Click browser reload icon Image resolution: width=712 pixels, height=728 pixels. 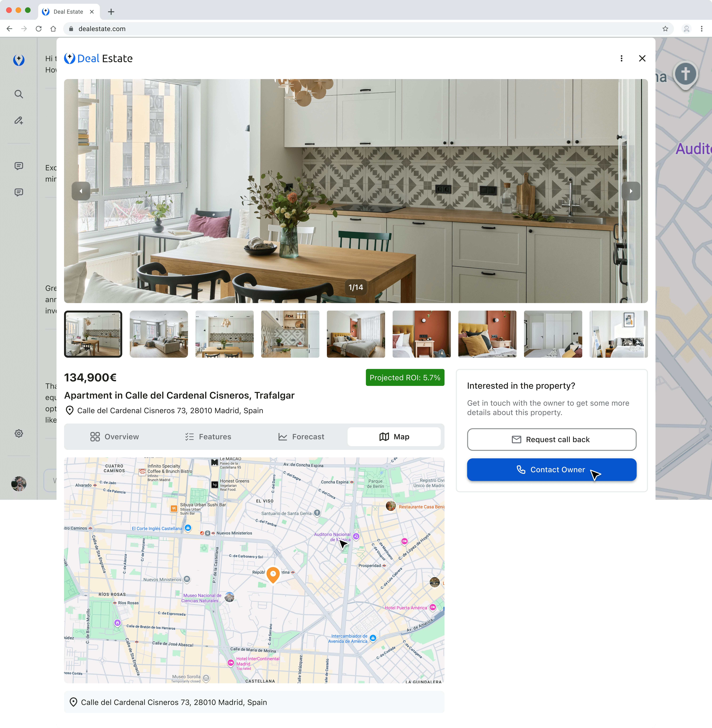pos(38,29)
